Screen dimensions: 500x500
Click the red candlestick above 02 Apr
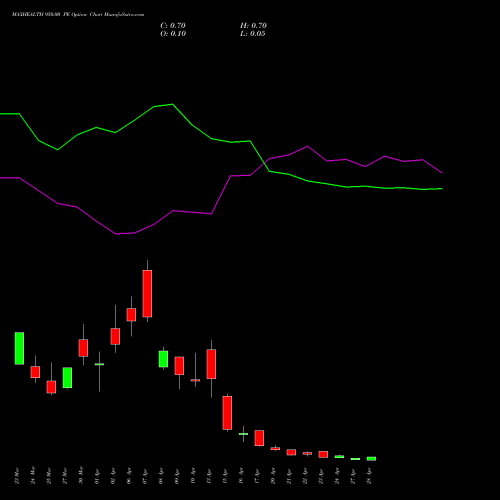pos(115,336)
